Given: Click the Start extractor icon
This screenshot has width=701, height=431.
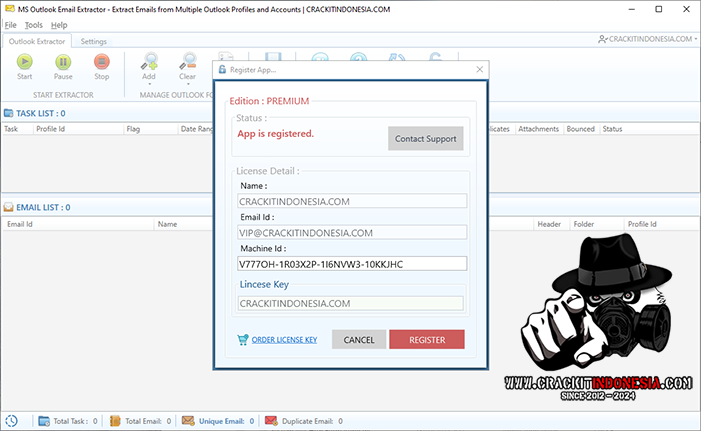Looking at the screenshot, I should pyautogui.click(x=25, y=62).
